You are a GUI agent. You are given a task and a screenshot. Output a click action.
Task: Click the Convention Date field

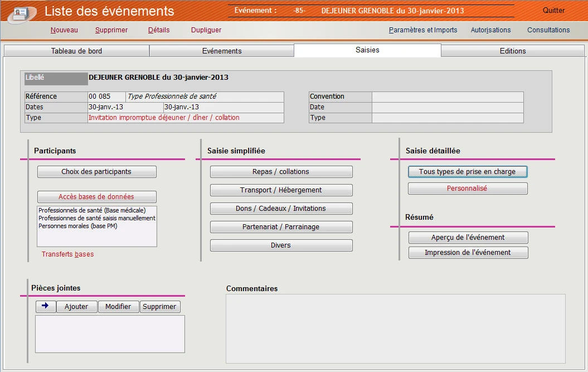tap(448, 107)
